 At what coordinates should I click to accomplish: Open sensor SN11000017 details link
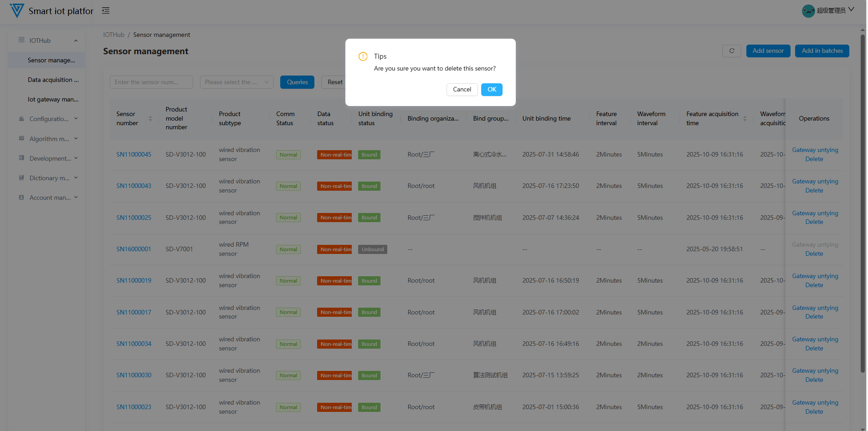[x=134, y=313]
